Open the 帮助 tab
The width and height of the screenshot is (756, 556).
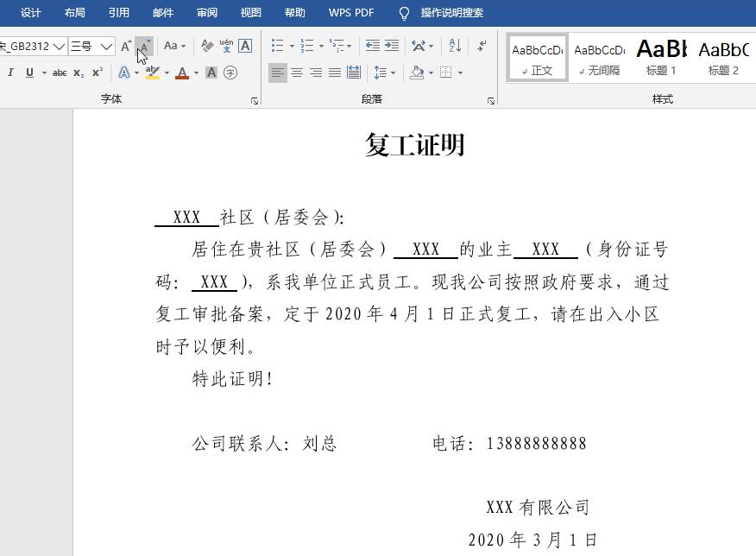pyautogui.click(x=294, y=13)
